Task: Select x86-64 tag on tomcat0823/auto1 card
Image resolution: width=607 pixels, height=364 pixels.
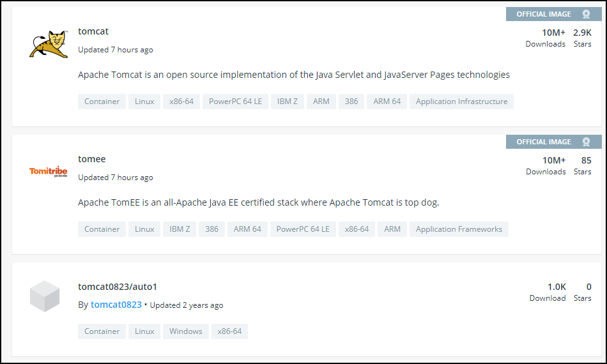Action: tap(229, 331)
